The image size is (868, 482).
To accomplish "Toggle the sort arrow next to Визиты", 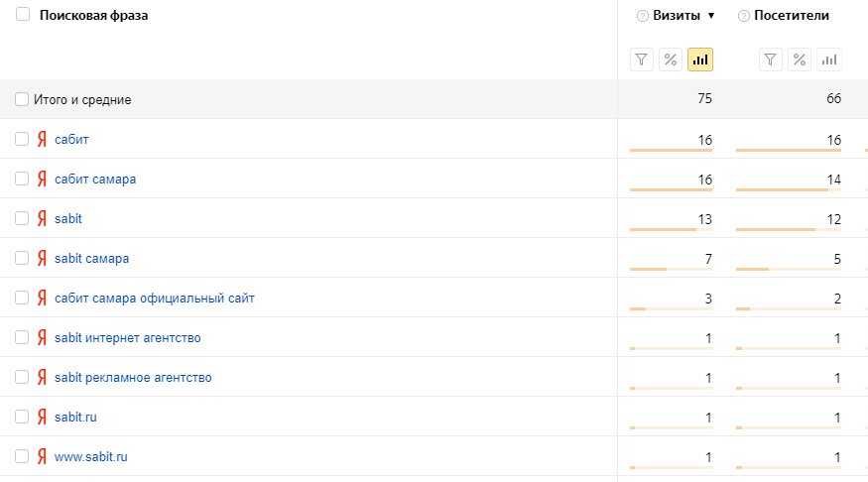I will tap(711, 16).
